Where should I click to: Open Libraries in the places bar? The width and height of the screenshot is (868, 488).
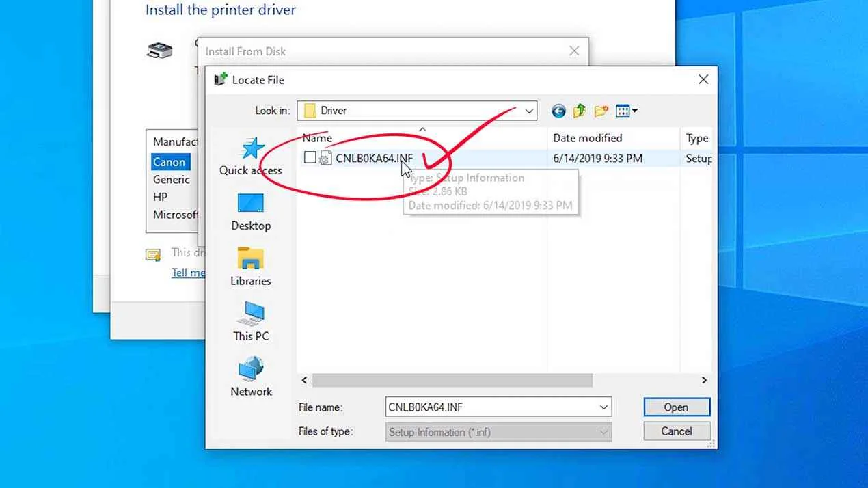point(251,267)
